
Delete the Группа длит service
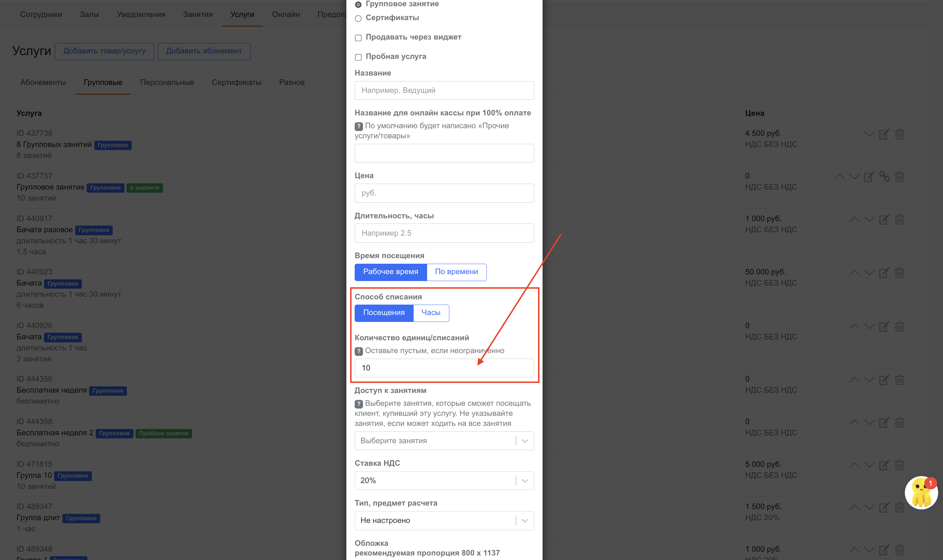click(x=899, y=507)
